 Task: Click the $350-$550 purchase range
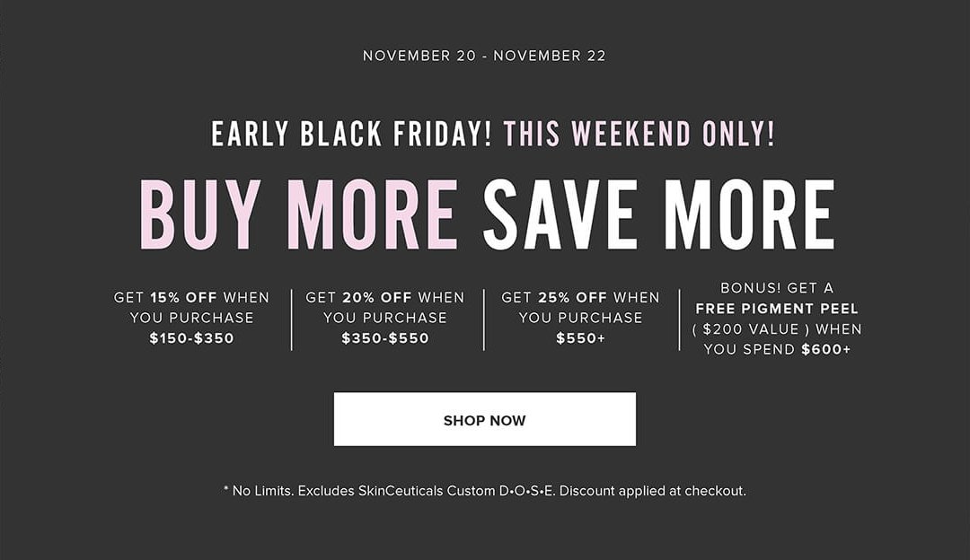(x=385, y=338)
